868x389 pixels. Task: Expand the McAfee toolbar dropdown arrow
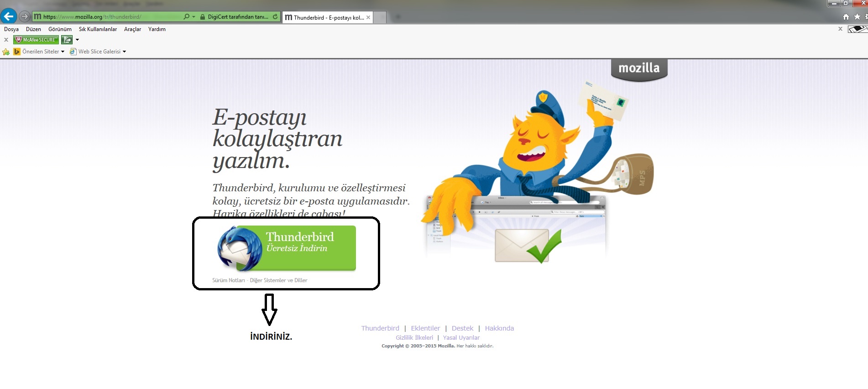click(x=77, y=40)
